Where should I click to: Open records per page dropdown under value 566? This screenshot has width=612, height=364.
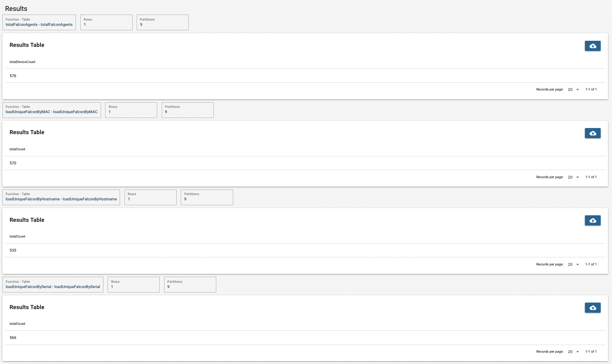(573, 352)
